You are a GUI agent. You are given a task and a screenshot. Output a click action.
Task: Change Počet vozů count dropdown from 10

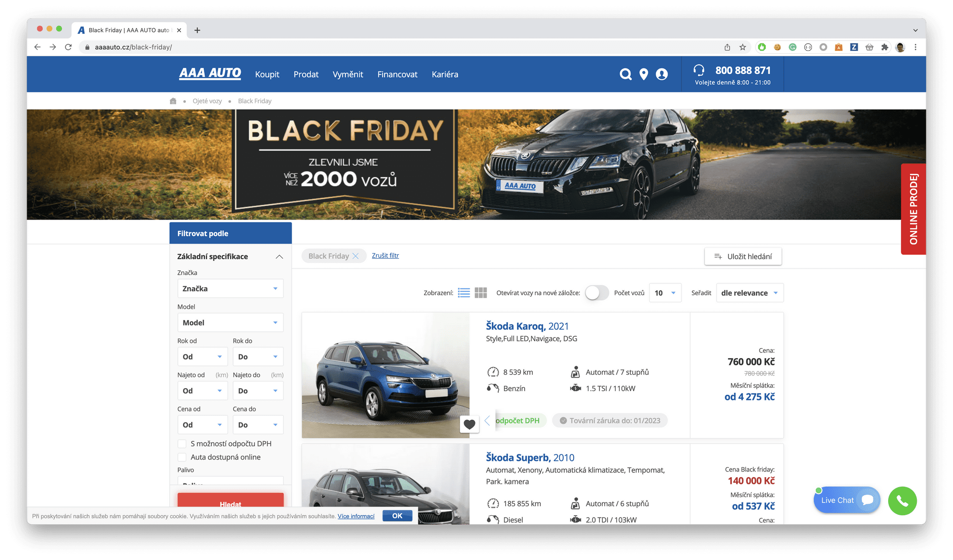(x=665, y=292)
